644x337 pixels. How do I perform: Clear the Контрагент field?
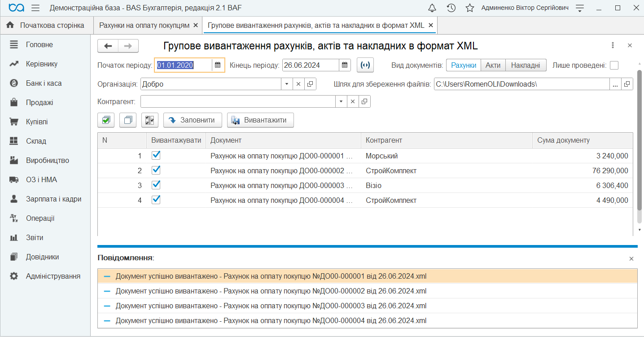[353, 102]
